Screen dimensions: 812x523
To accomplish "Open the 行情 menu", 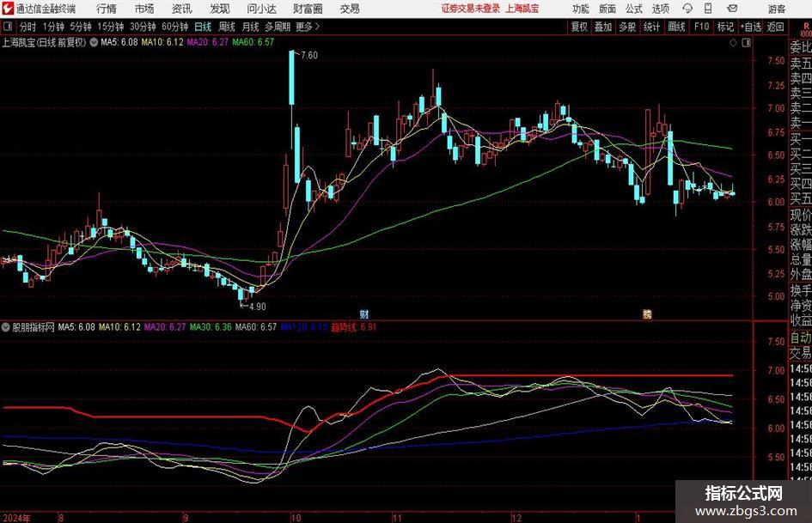I will [107, 9].
